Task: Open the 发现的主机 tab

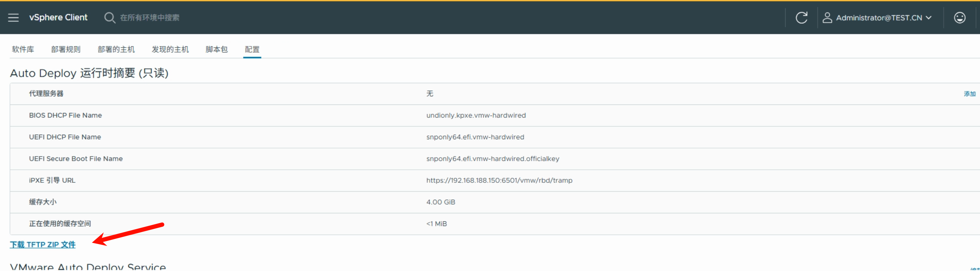Action: coord(170,49)
